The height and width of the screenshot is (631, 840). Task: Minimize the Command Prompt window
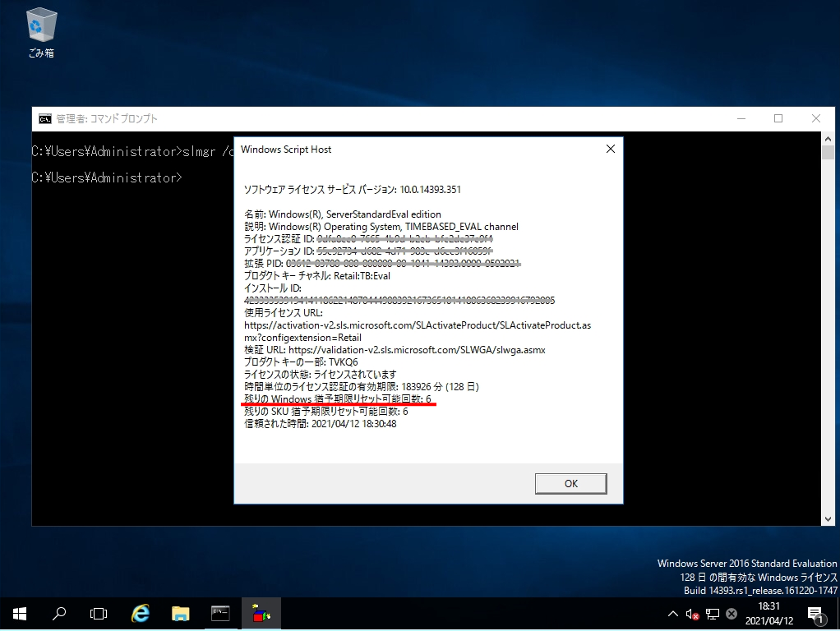tap(741, 118)
